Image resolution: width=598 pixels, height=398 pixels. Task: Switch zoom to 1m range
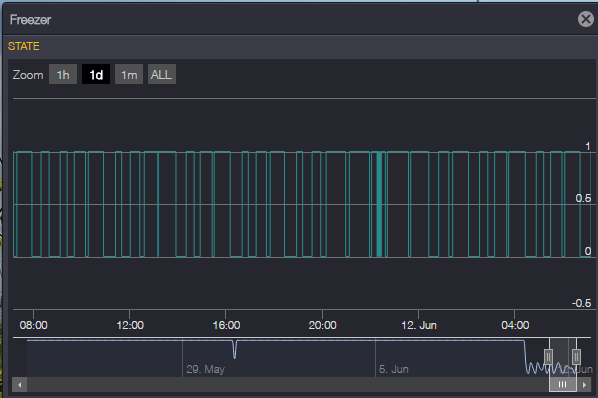pyautogui.click(x=129, y=74)
